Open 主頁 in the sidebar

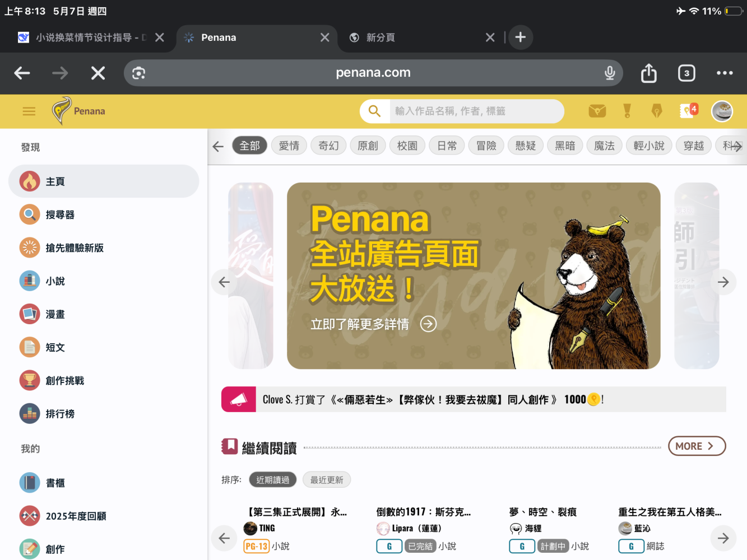pyautogui.click(x=104, y=181)
